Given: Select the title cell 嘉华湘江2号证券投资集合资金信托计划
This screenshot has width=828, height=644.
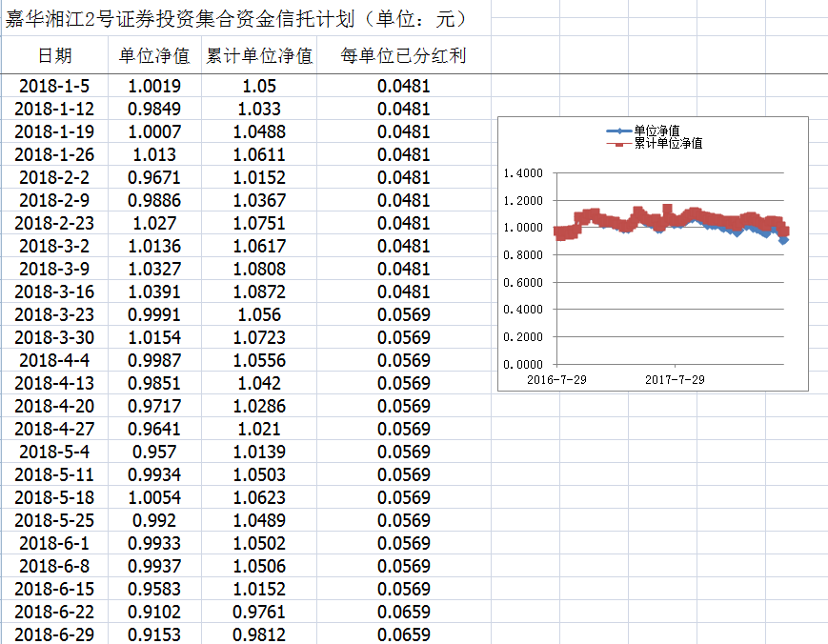Looking at the screenshot, I should (236, 19).
